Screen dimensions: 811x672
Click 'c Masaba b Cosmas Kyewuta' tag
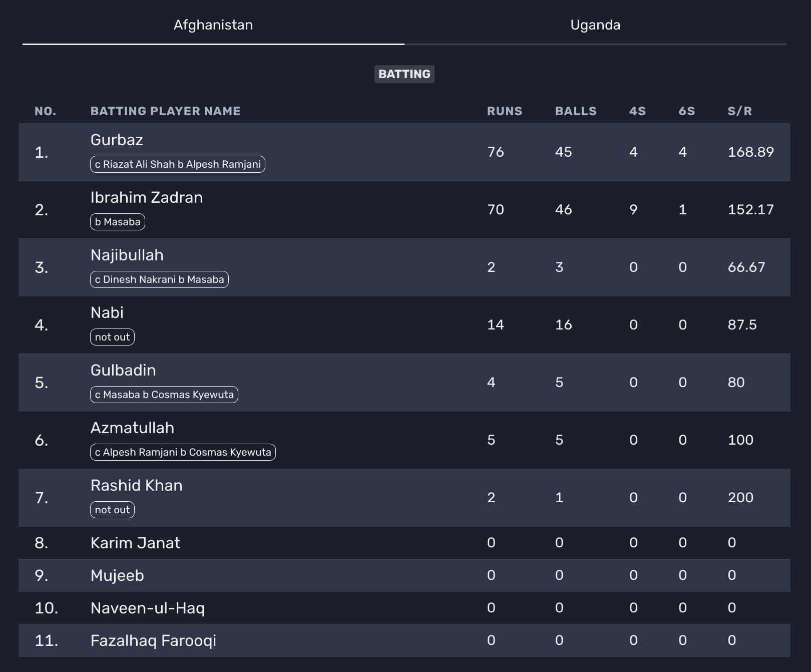coord(164,395)
